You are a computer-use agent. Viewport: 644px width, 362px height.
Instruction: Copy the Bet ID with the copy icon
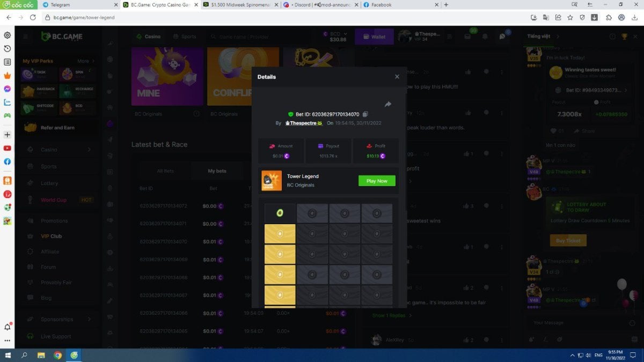(x=365, y=114)
